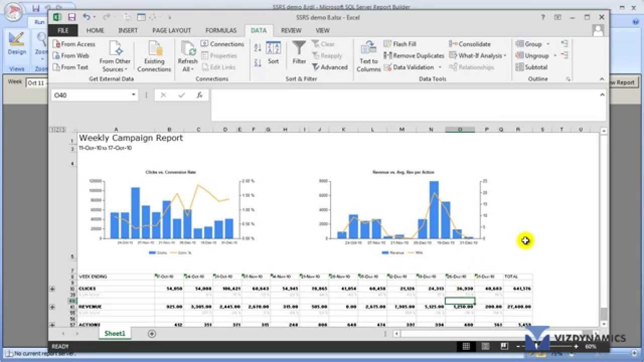This screenshot has height=362, width=644.
Task: Select the Sheet1 tab
Action: (115, 333)
